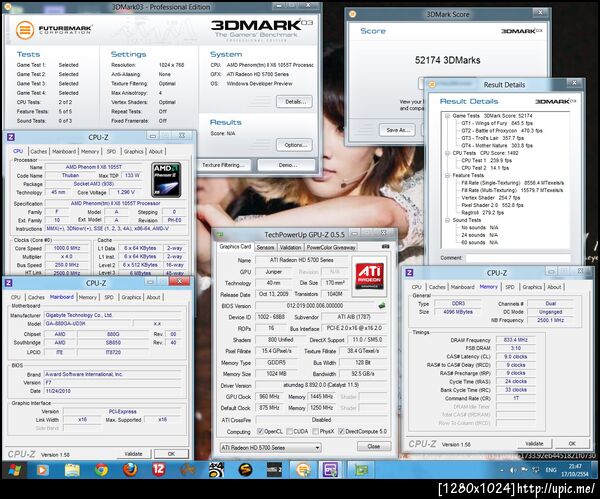
Task: Select the GT1 - Wings of Fury result row
Action: coord(497,123)
